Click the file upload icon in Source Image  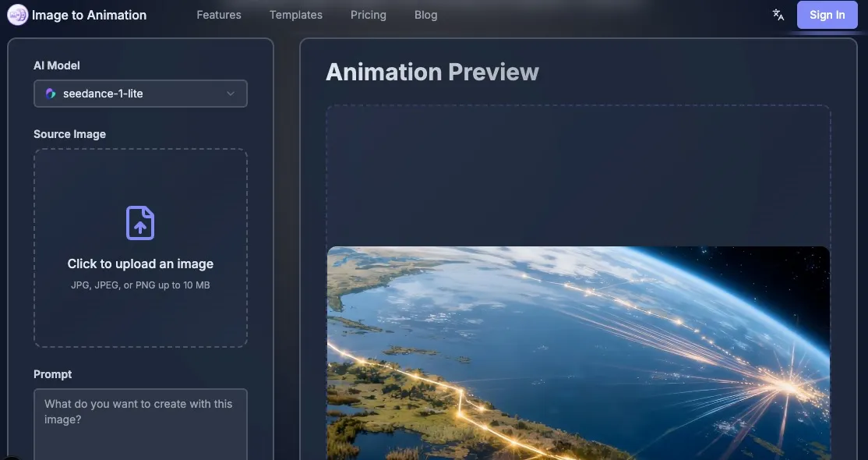pos(140,223)
